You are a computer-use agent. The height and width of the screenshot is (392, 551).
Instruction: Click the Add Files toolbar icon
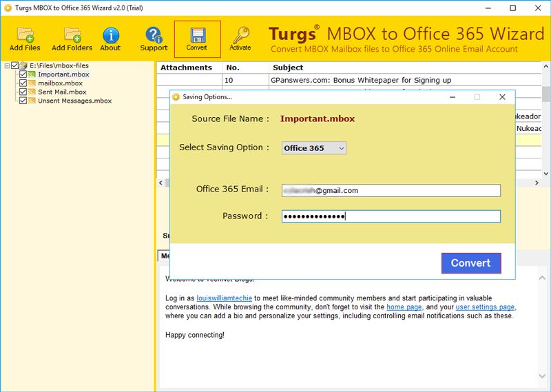25,35
